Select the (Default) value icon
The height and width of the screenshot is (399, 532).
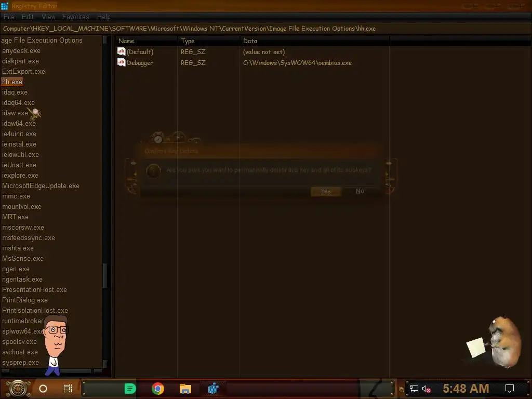tap(121, 51)
